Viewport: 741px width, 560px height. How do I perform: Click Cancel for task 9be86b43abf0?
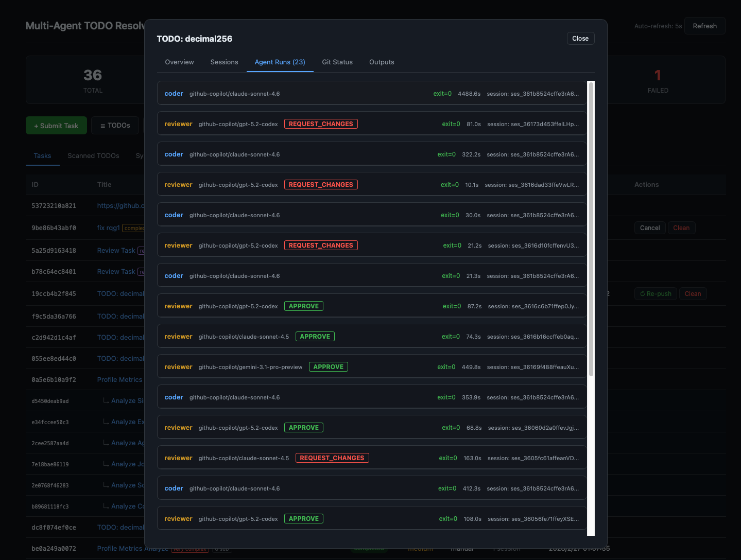649,227
